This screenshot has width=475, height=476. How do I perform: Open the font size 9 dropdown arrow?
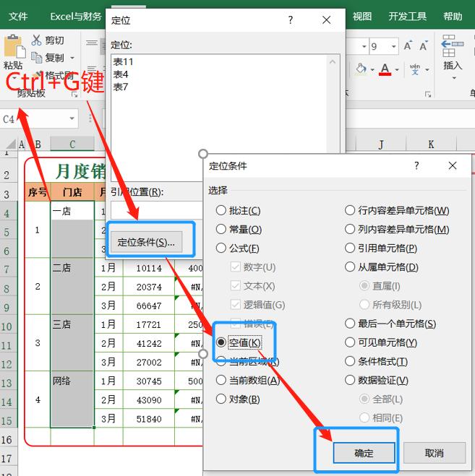click(x=393, y=46)
